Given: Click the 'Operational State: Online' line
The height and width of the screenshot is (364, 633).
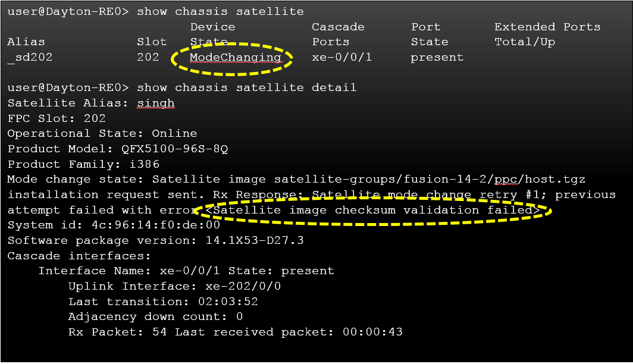Looking at the screenshot, I should 102,134.
